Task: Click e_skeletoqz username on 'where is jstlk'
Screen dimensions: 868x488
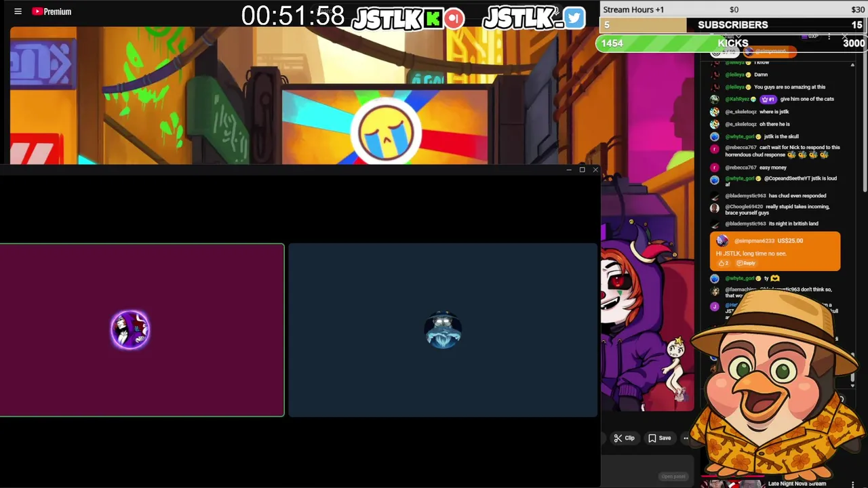Action: pos(741,112)
